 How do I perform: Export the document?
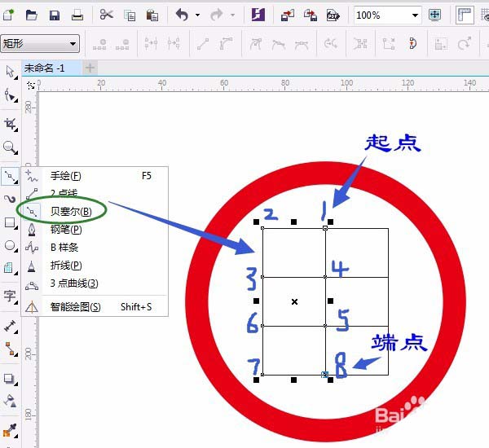(x=311, y=15)
